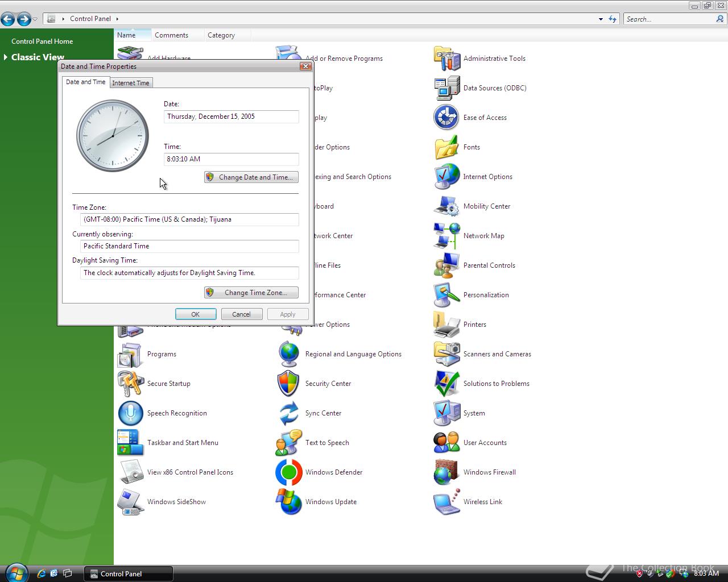Open the Secure Startup keys icon
The width and height of the screenshot is (728, 582).
130,383
